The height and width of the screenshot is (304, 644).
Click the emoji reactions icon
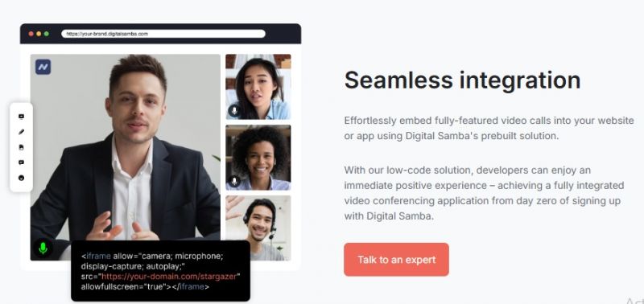point(22,178)
